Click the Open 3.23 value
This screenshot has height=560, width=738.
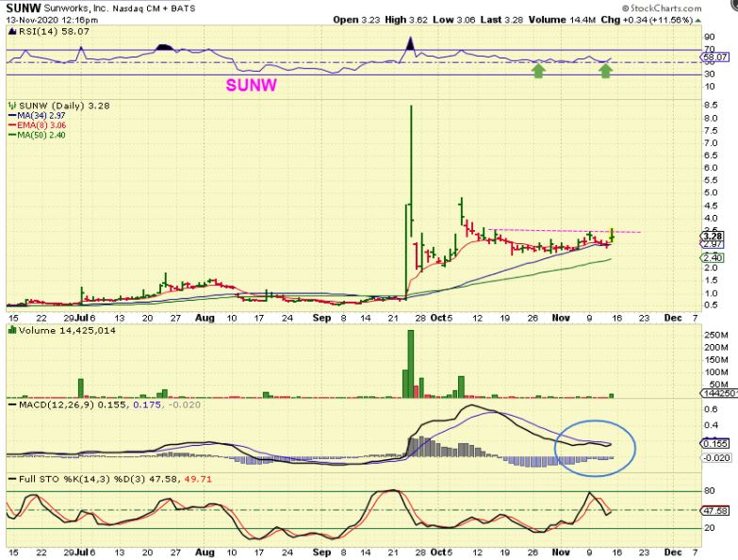coord(356,20)
